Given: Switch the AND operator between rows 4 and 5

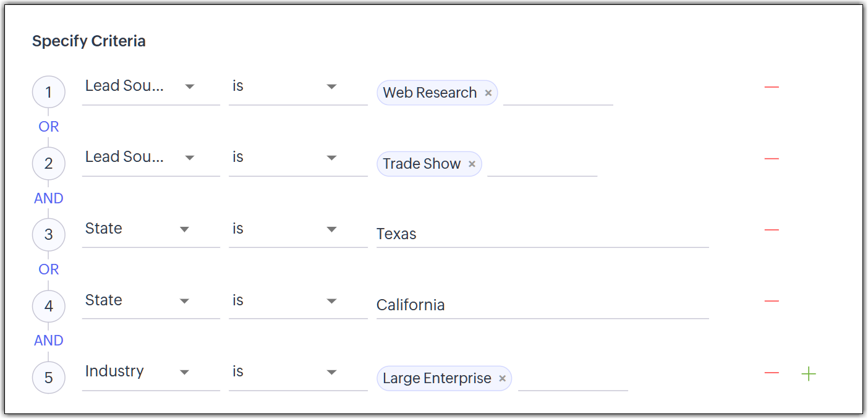Looking at the screenshot, I should (x=48, y=341).
